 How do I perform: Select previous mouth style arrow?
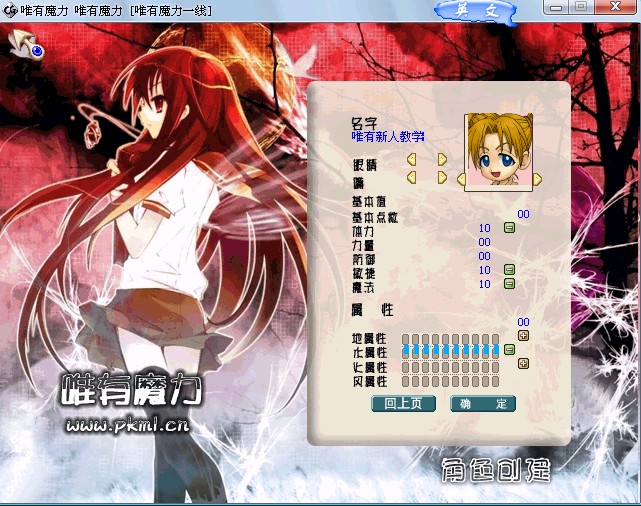coord(411,177)
